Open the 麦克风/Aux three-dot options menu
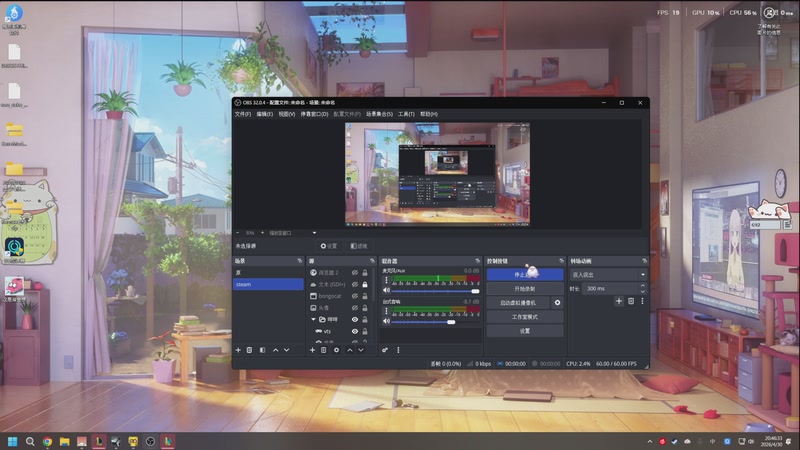 tap(386, 280)
